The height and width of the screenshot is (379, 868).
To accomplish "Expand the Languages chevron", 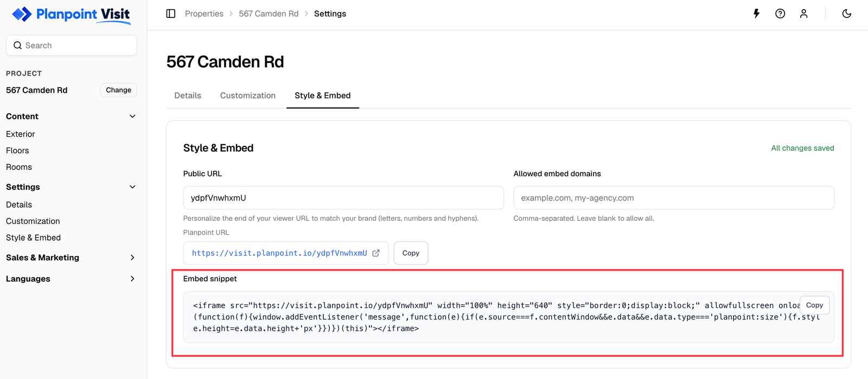I will [x=132, y=279].
